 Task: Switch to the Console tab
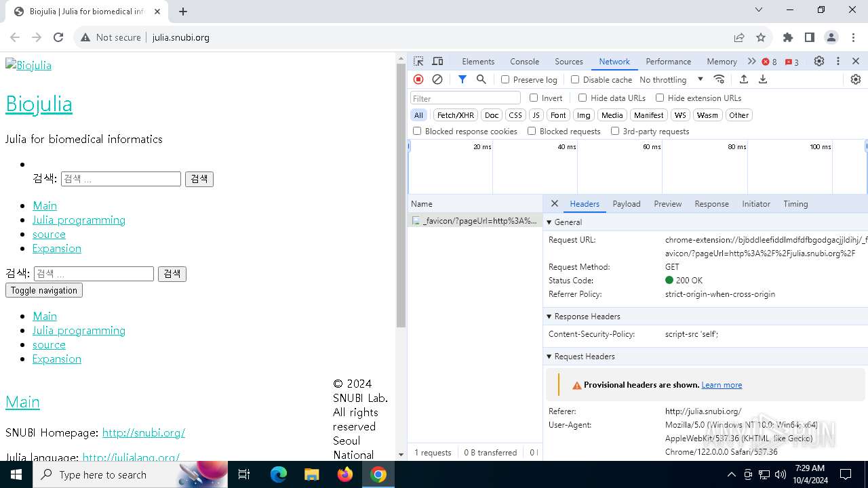[x=525, y=61]
